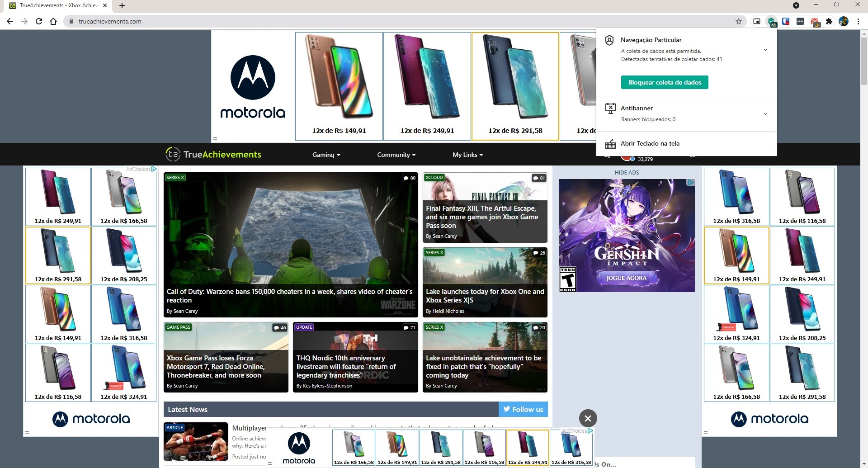Click the Kaspersky Protection extension icon
Viewport: 868px width, 468px height.
pyautogui.click(x=771, y=21)
